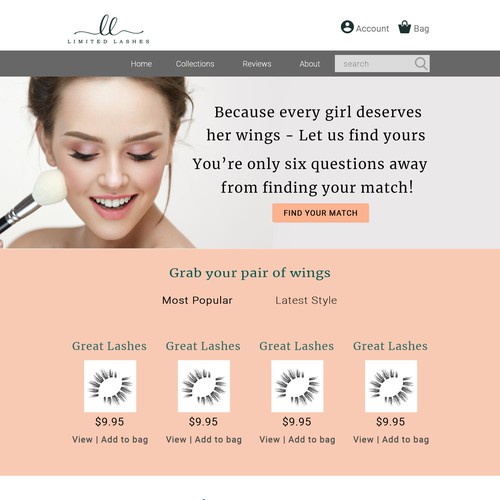Select the Most Popular tab
This screenshot has height=500, width=500.
click(197, 300)
